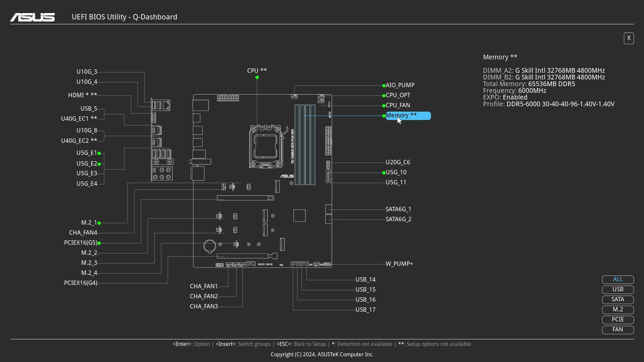Filter by PCIE group
644x362 pixels.
(618, 320)
